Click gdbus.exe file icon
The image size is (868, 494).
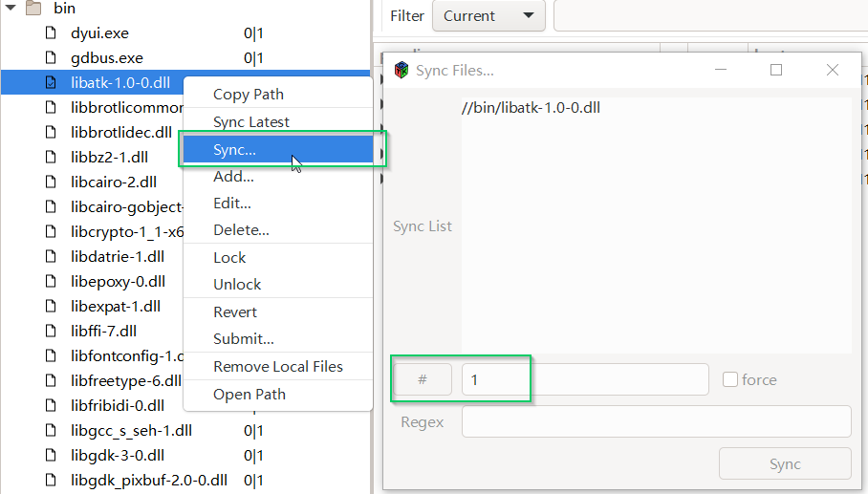[51, 57]
